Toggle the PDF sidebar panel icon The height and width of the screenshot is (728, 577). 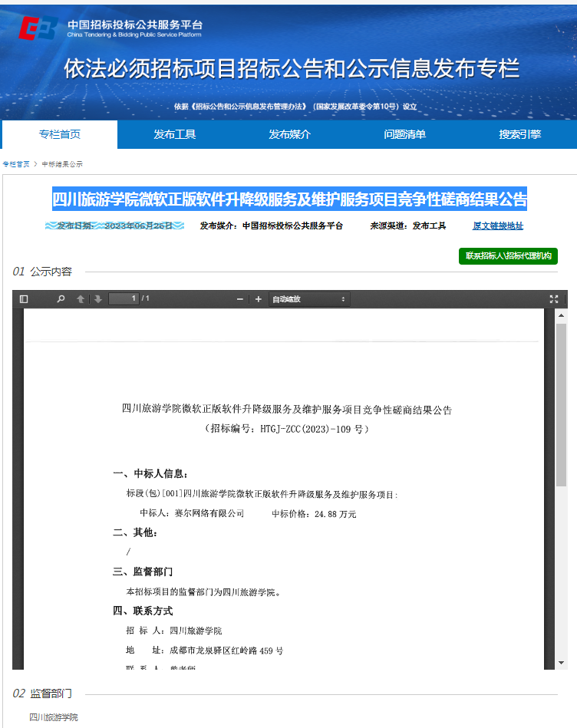[x=24, y=299]
